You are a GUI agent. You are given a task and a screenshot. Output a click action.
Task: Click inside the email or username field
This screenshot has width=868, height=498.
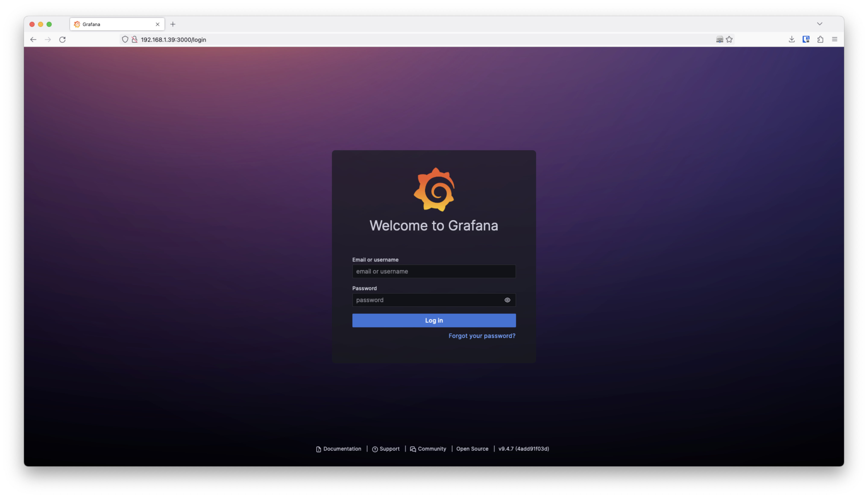434,271
